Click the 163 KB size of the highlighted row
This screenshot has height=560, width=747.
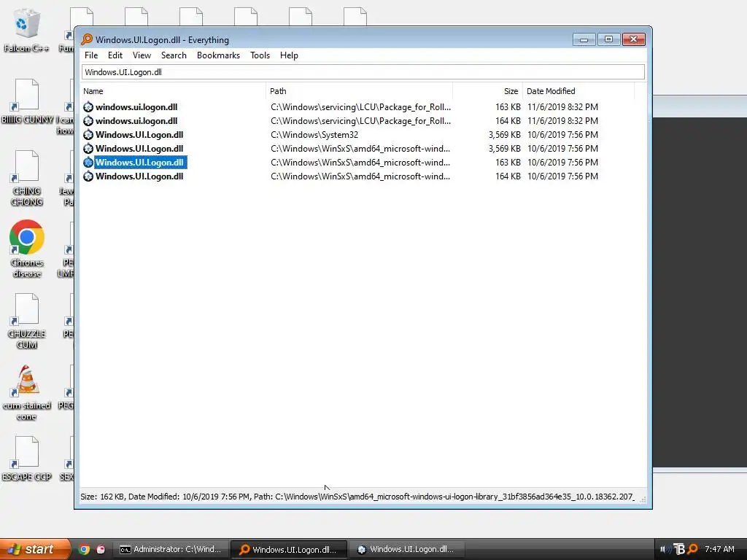(x=508, y=163)
